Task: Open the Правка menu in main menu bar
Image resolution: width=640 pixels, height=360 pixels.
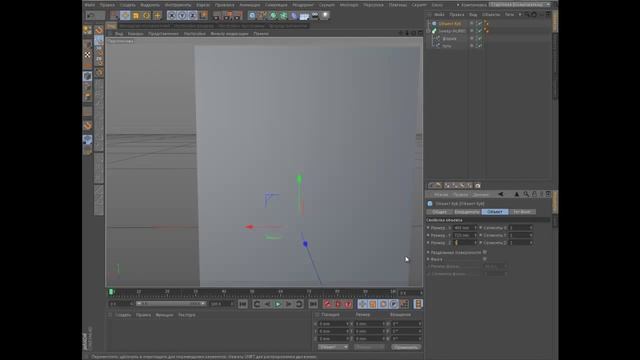Action: click(107, 5)
